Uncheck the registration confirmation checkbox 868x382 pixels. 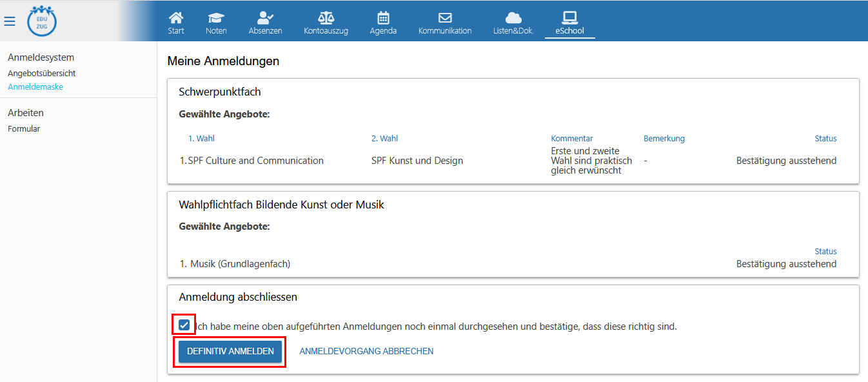(x=184, y=325)
